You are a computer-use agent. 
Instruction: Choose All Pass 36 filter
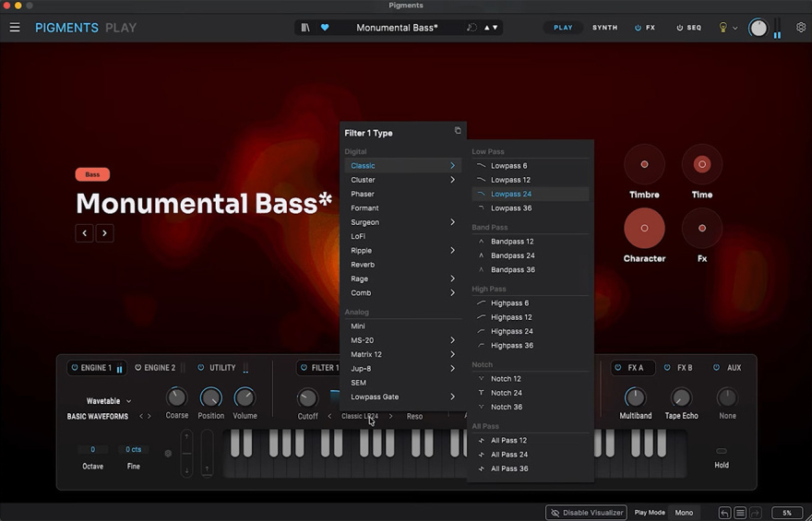531,468
